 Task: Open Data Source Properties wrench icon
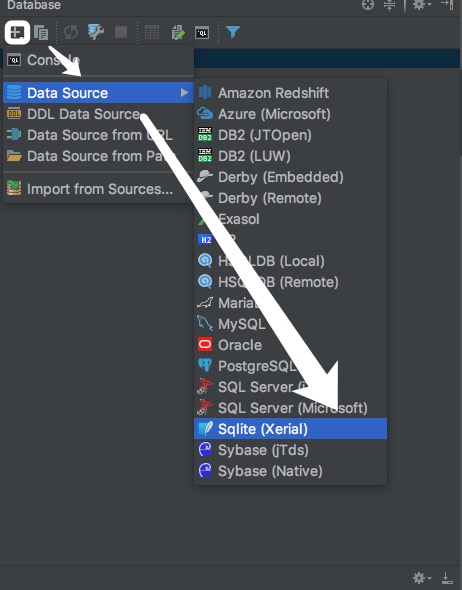point(96,32)
